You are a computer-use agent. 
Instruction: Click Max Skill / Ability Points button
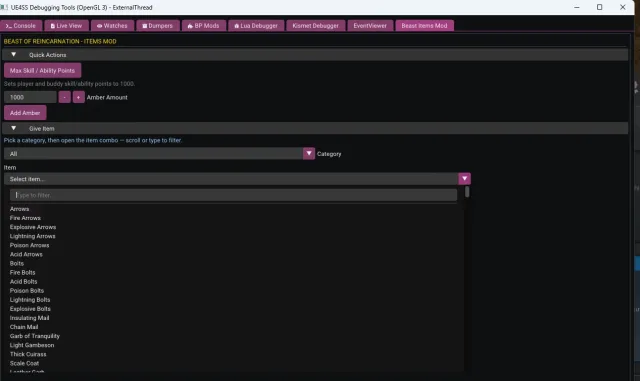42,71
